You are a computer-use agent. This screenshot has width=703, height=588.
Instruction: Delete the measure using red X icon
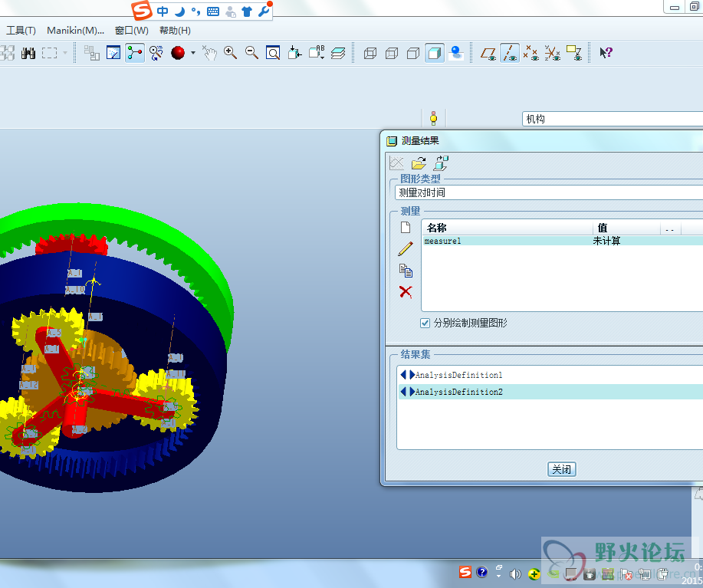click(406, 291)
